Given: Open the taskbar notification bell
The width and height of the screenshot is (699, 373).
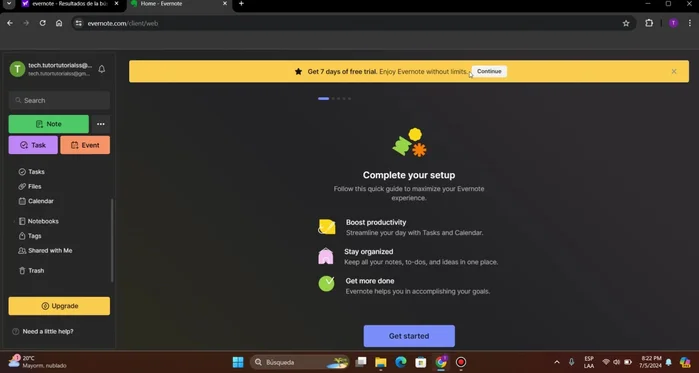Looking at the screenshot, I should coord(668,362).
